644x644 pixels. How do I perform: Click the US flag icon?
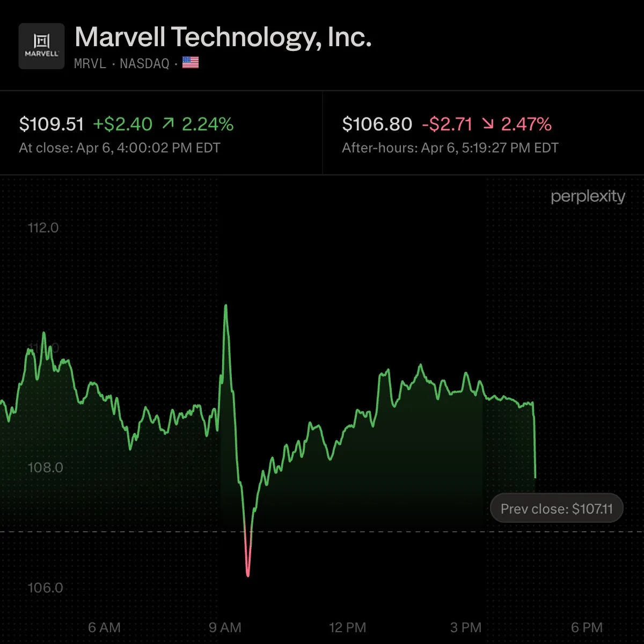pos(191,63)
